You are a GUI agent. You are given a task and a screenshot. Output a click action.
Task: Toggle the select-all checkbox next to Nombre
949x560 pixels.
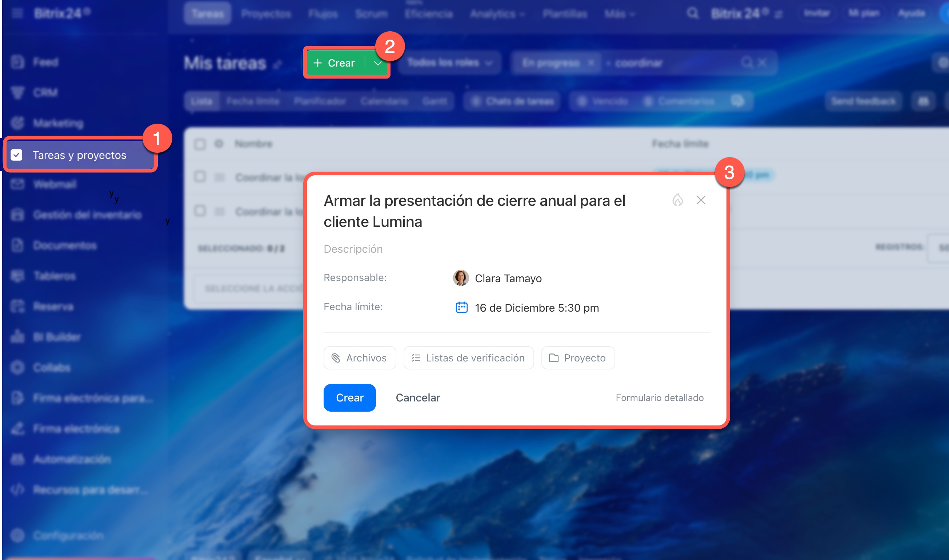200,144
